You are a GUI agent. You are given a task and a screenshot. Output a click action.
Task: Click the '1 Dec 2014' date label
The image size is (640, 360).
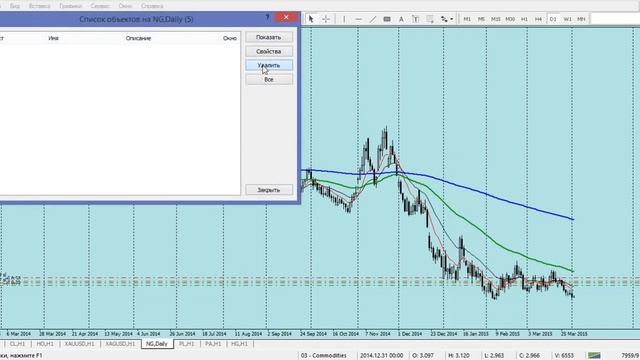coord(410,334)
